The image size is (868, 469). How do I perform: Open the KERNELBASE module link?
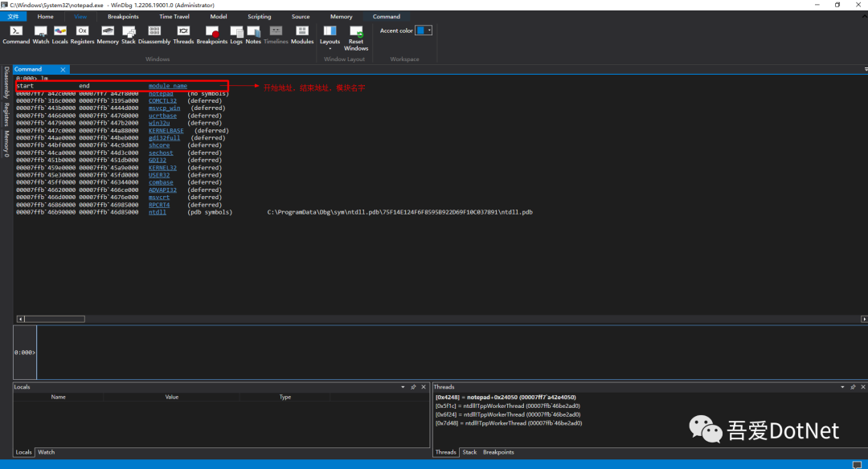coord(166,131)
